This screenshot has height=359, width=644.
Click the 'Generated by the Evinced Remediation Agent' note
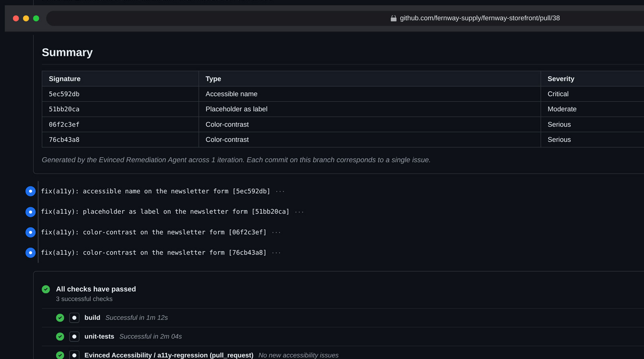(236, 160)
